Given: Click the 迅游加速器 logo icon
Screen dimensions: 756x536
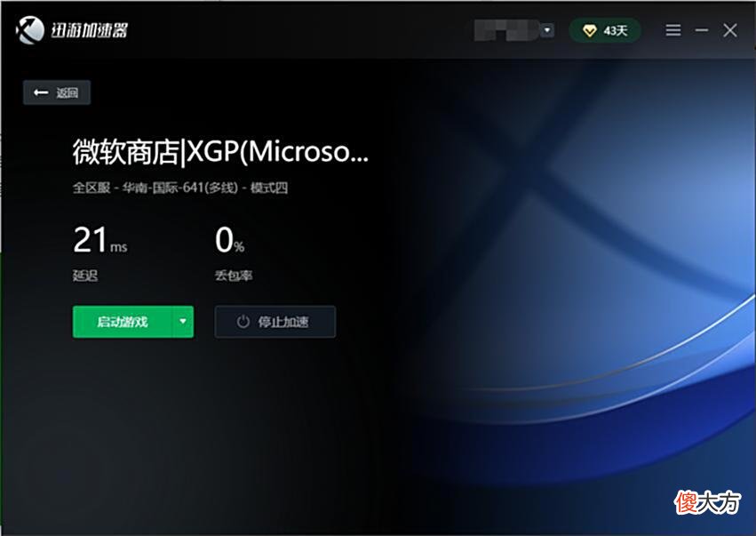Looking at the screenshot, I should pyautogui.click(x=30, y=30).
